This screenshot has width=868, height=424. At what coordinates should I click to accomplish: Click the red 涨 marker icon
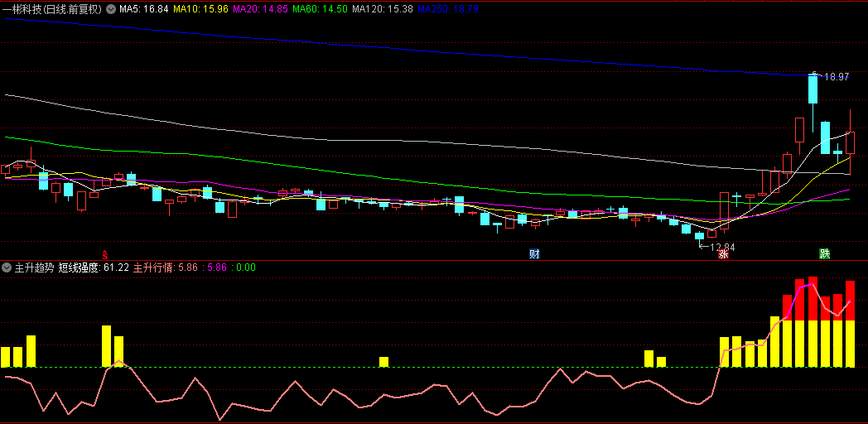722,254
